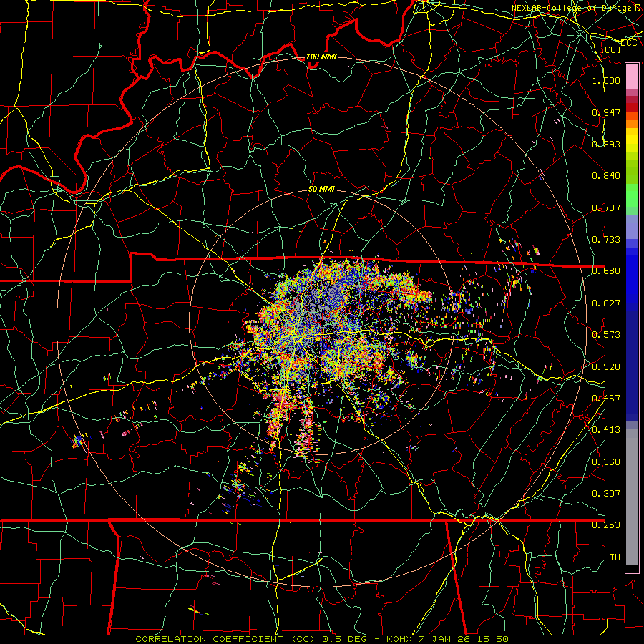644x644 pixels.
Task: Click the 0.360 legend value
Action: click(606, 462)
